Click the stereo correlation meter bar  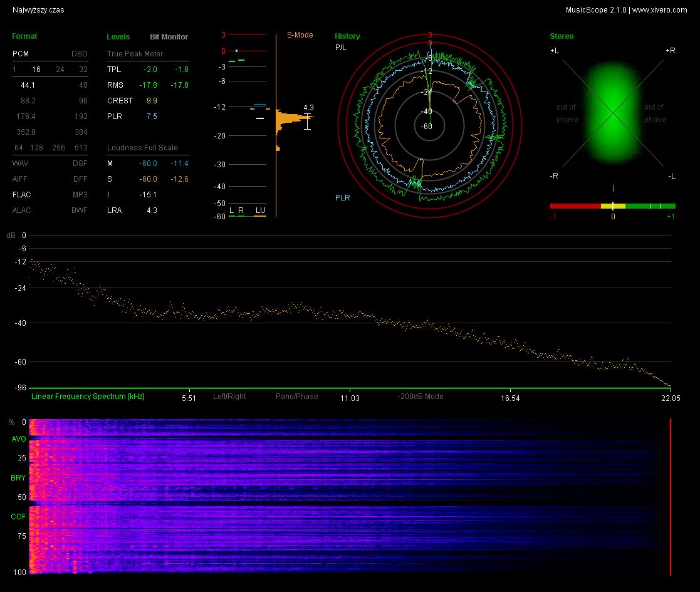pos(612,206)
